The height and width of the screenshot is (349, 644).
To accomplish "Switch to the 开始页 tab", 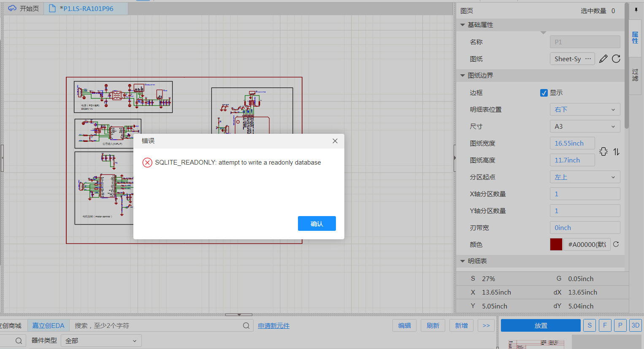I will coord(24,8).
